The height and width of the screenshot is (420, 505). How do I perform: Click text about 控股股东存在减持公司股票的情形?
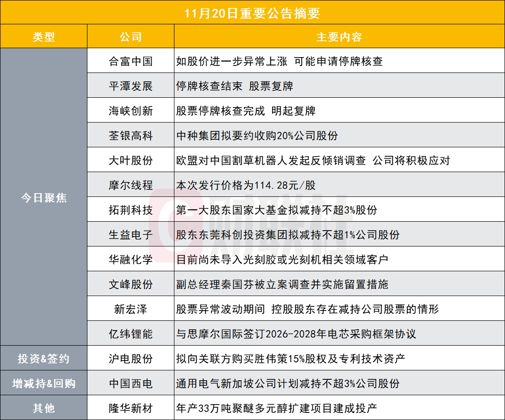coord(308,309)
